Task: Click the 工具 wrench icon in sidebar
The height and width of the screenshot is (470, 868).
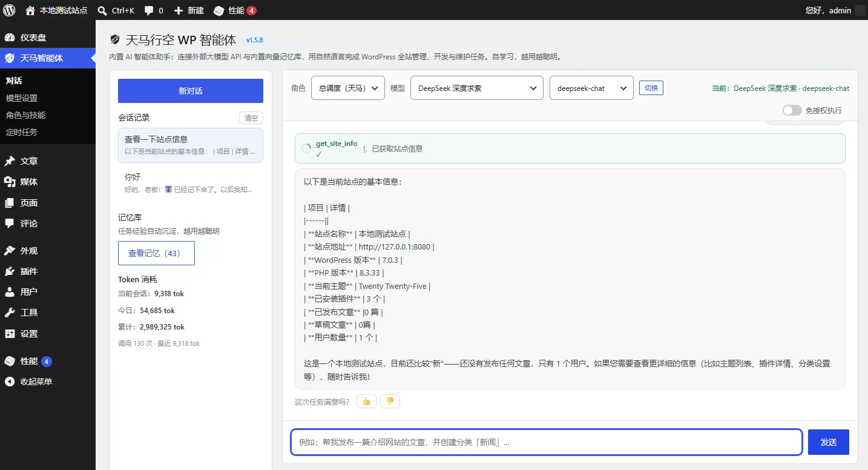Action: 10,313
